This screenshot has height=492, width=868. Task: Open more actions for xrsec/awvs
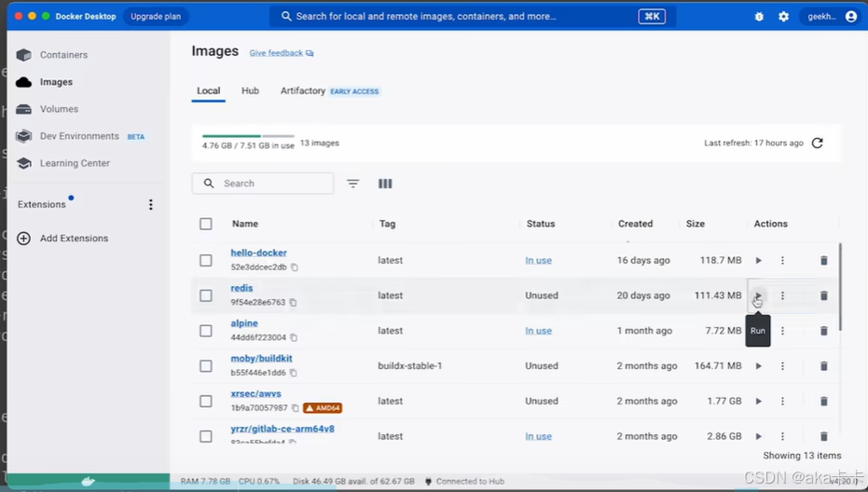782,402
